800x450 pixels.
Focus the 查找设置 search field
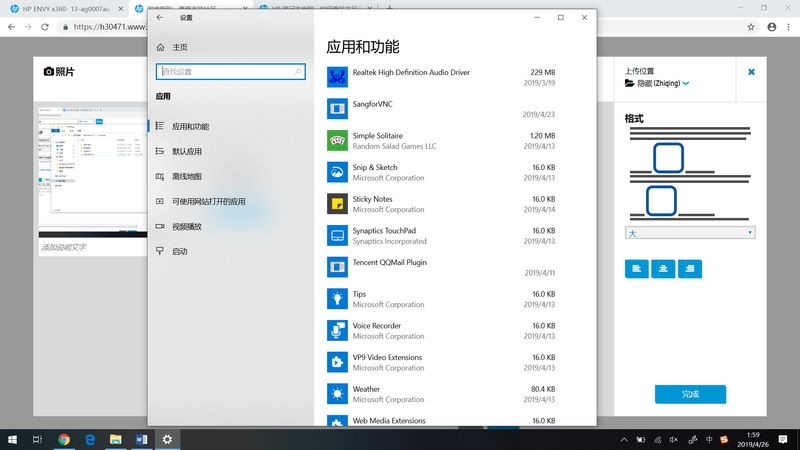pyautogui.click(x=231, y=71)
